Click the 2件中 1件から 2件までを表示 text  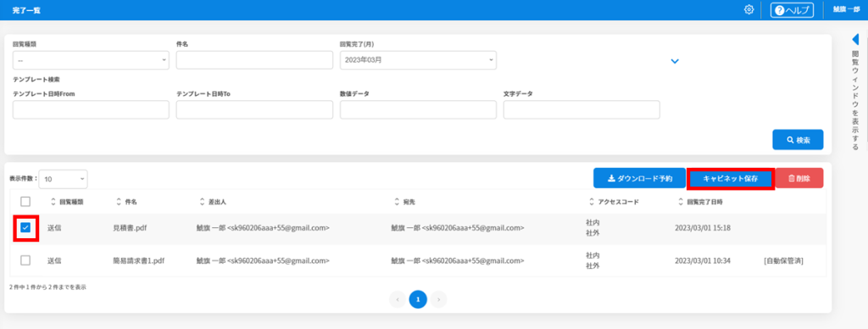point(47,287)
